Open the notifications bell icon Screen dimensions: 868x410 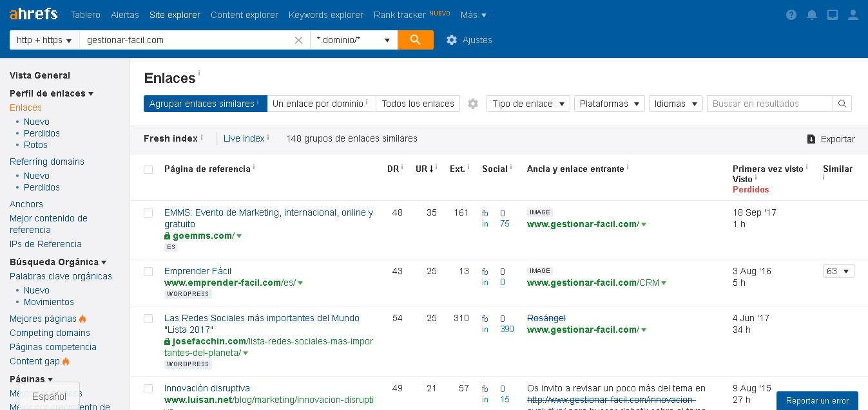click(x=812, y=15)
